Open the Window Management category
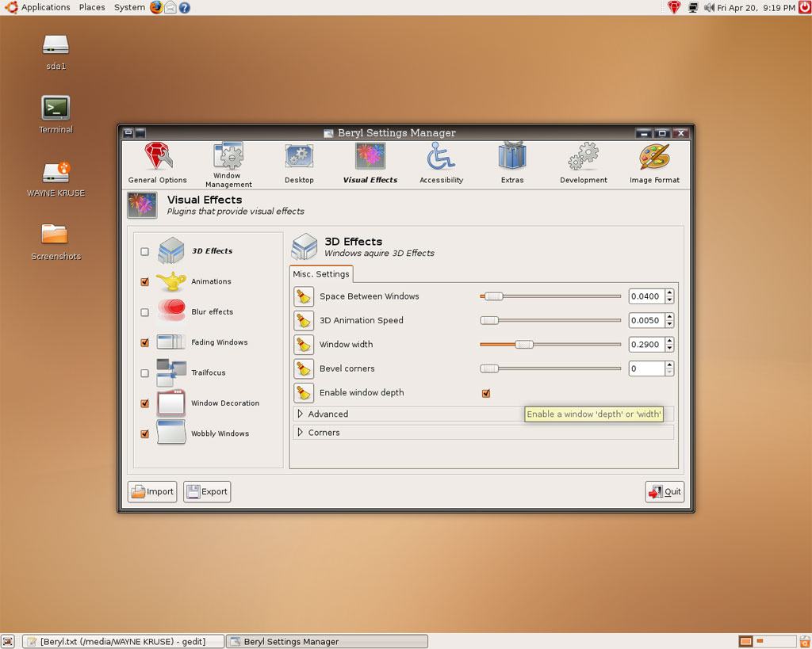 click(228, 165)
